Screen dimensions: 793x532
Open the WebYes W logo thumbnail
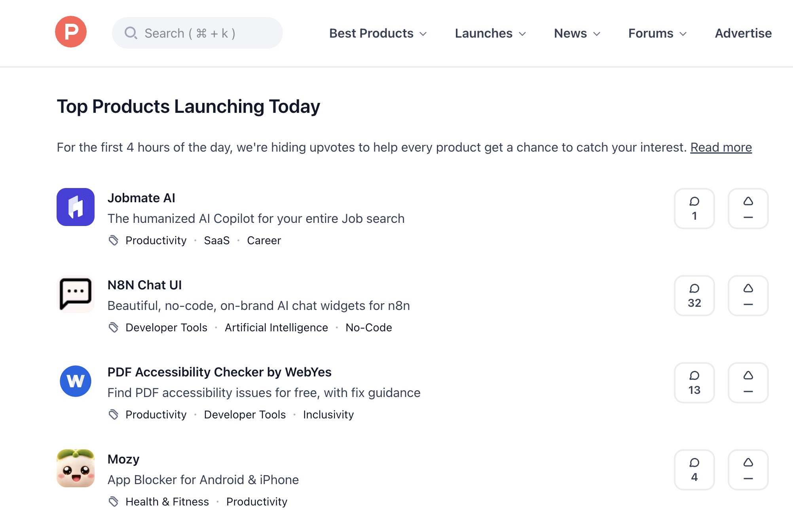(76, 381)
